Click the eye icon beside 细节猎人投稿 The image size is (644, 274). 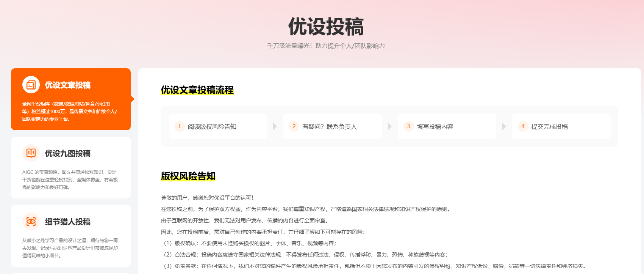tap(31, 221)
